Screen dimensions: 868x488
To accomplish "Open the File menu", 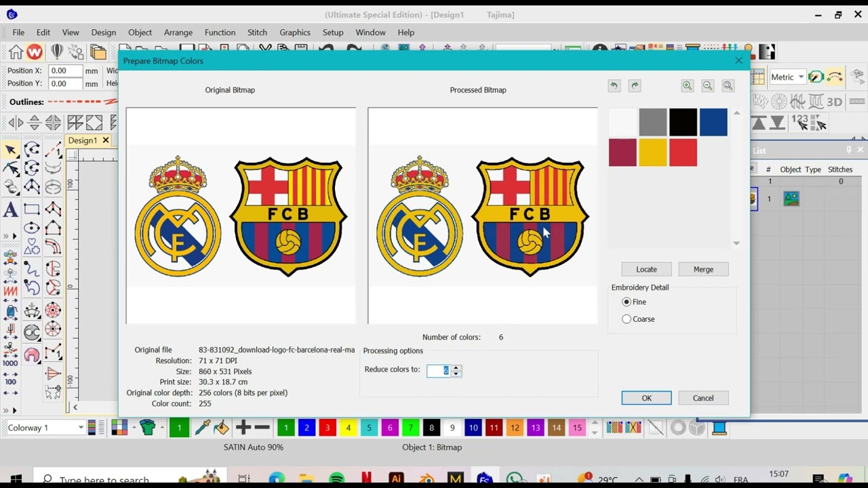I will tap(18, 33).
